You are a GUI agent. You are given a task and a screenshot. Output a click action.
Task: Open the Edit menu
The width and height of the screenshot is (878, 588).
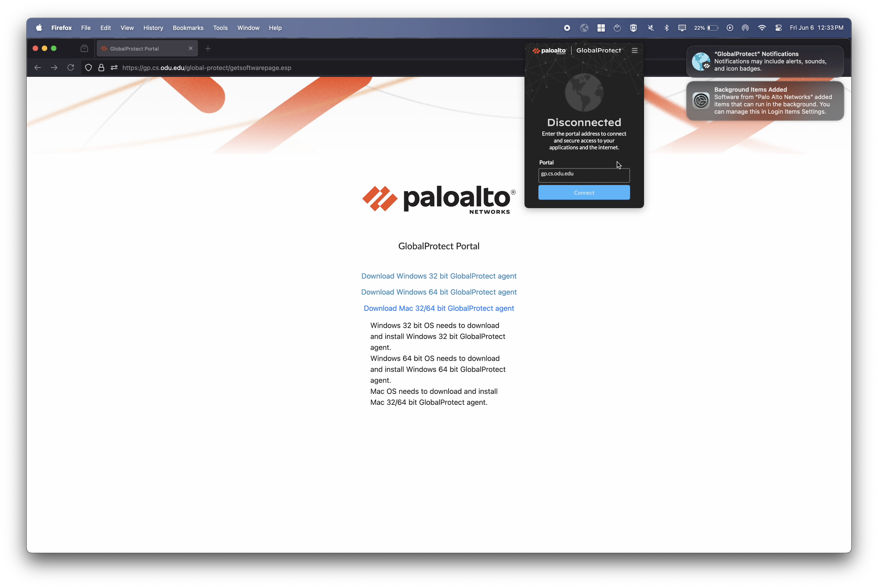[105, 28]
